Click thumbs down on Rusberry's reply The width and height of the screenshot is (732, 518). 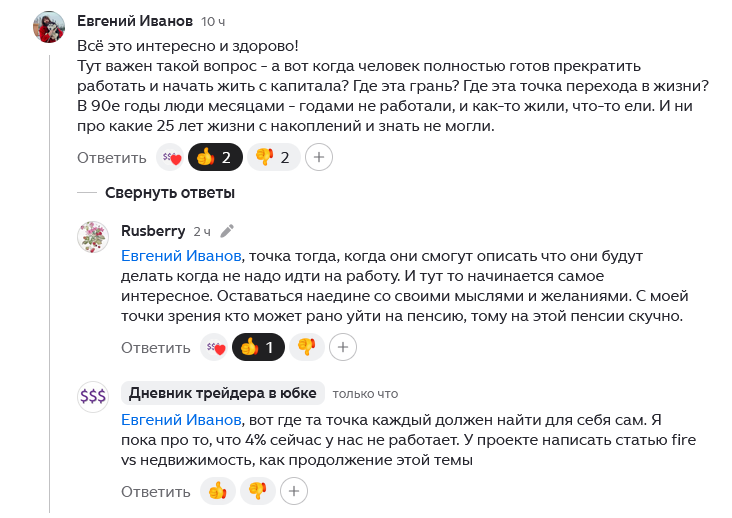(x=307, y=347)
